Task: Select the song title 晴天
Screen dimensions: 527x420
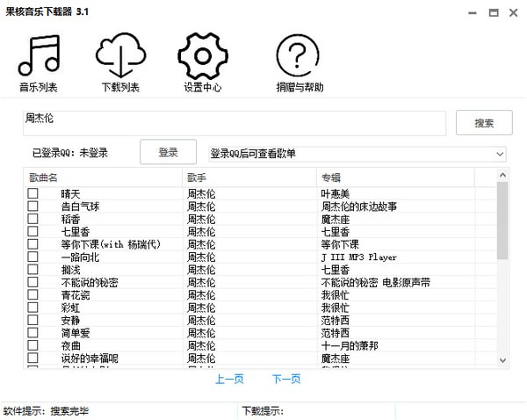Action: [70, 194]
